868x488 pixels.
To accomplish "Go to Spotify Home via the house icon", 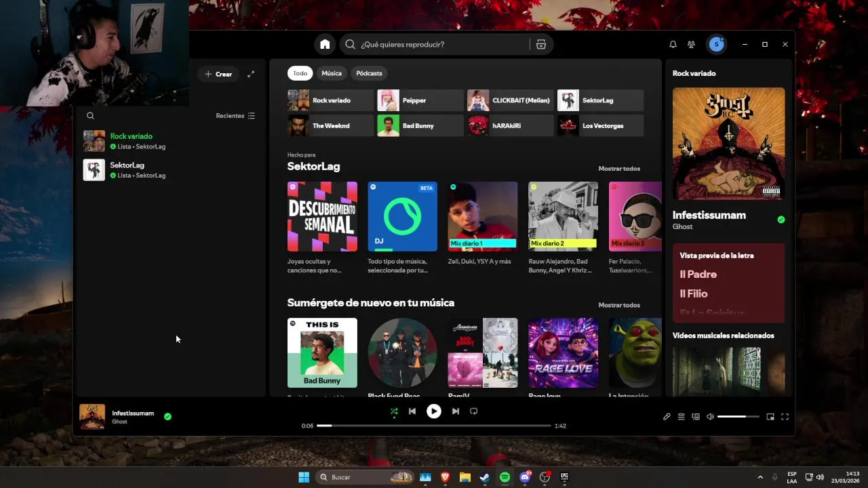I will tap(325, 44).
